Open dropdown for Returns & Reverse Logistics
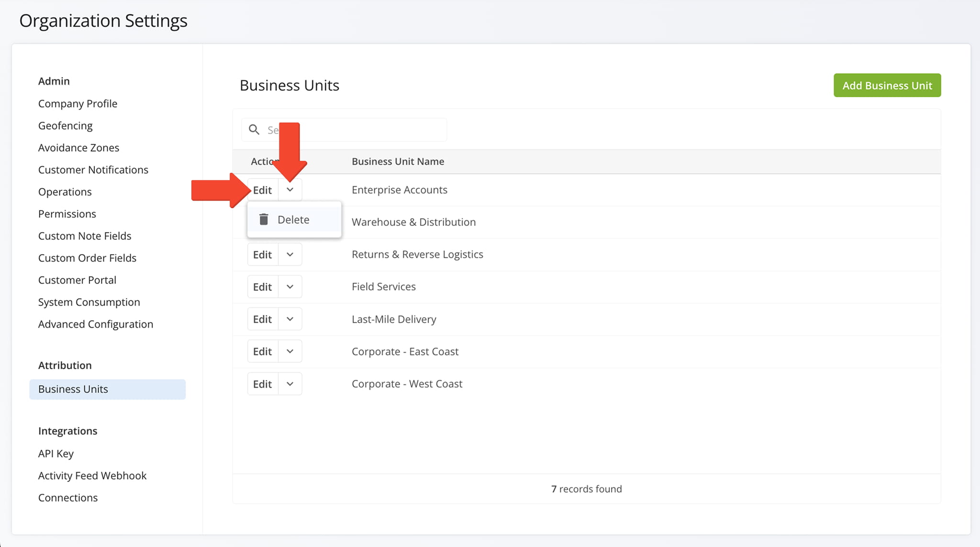The width and height of the screenshot is (980, 547). (x=290, y=255)
